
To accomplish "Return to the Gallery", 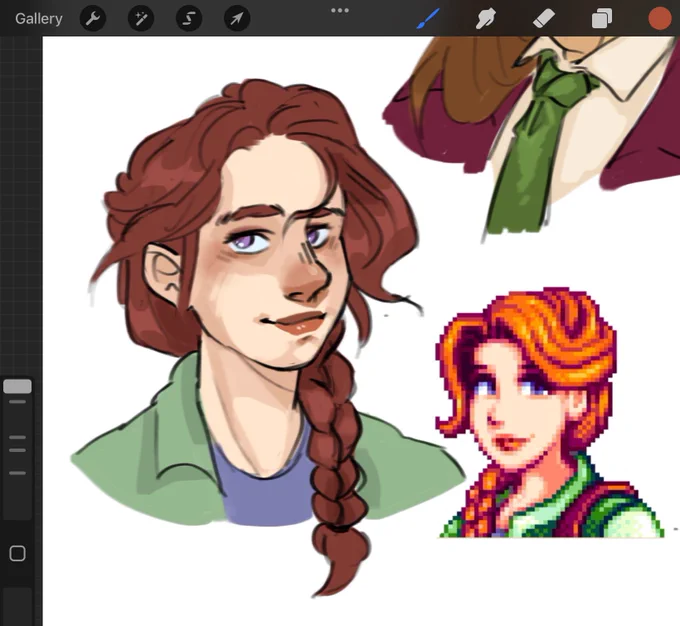I will [39, 19].
